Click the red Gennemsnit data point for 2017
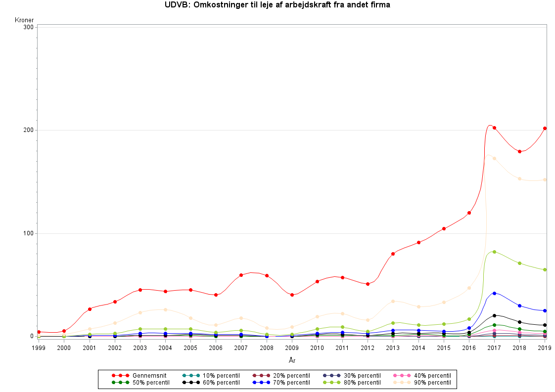 point(494,128)
